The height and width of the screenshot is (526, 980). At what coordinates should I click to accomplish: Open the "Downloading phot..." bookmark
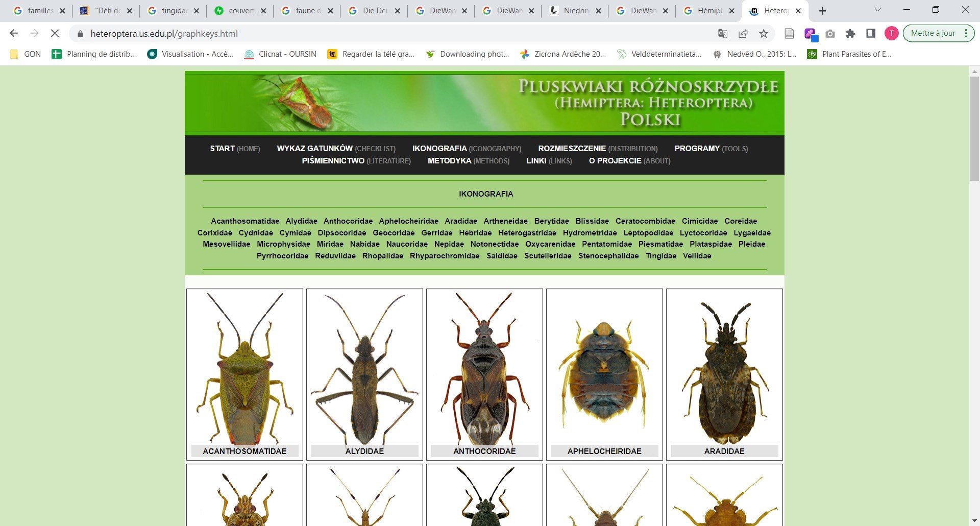[468, 54]
